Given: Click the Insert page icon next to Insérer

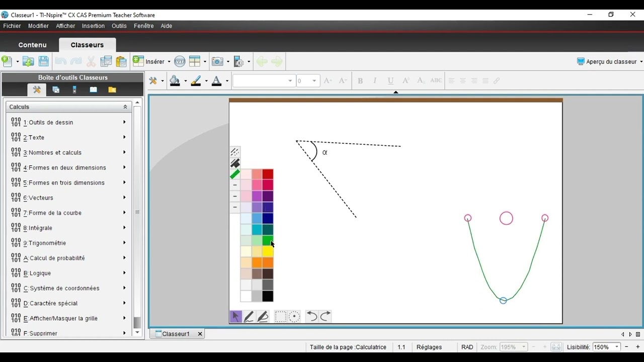Looking at the screenshot, I should pyautogui.click(x=138, y=61).
